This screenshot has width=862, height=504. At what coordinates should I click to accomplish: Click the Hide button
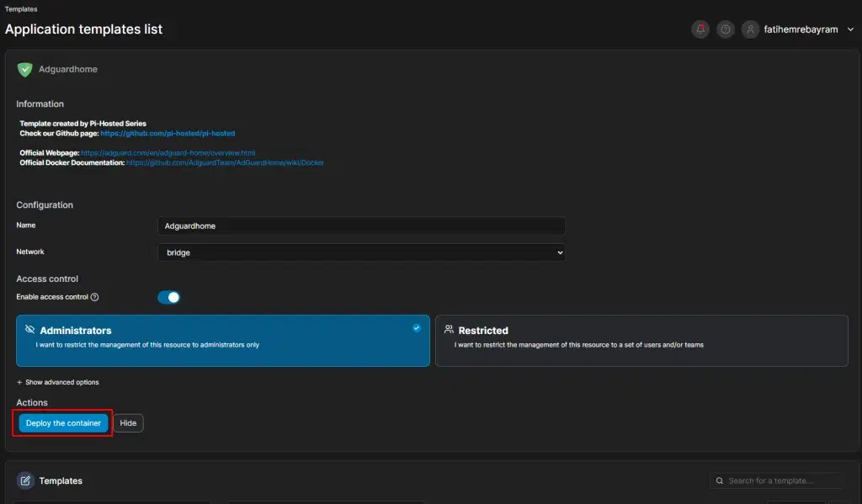click(x=128, y=423)
